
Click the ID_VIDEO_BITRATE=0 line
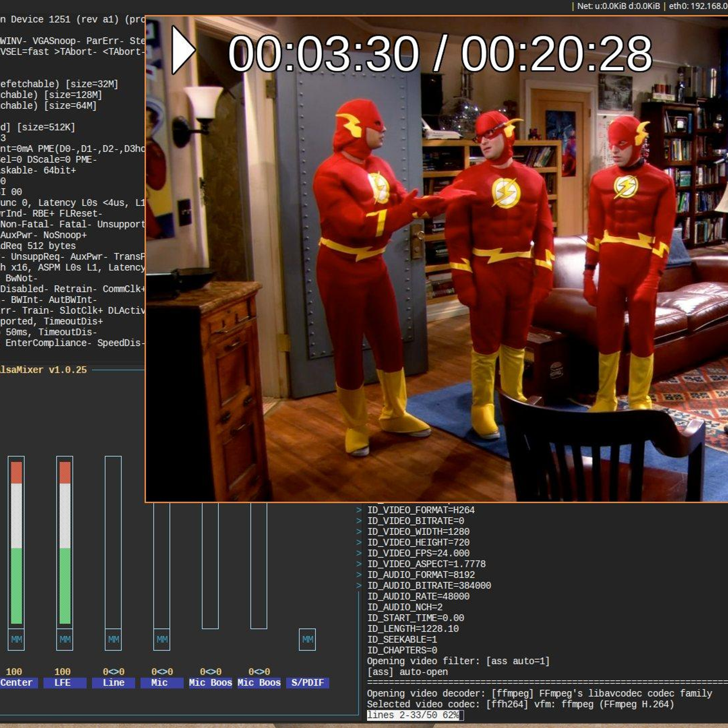pyautogui.click(x=416, y=521)
